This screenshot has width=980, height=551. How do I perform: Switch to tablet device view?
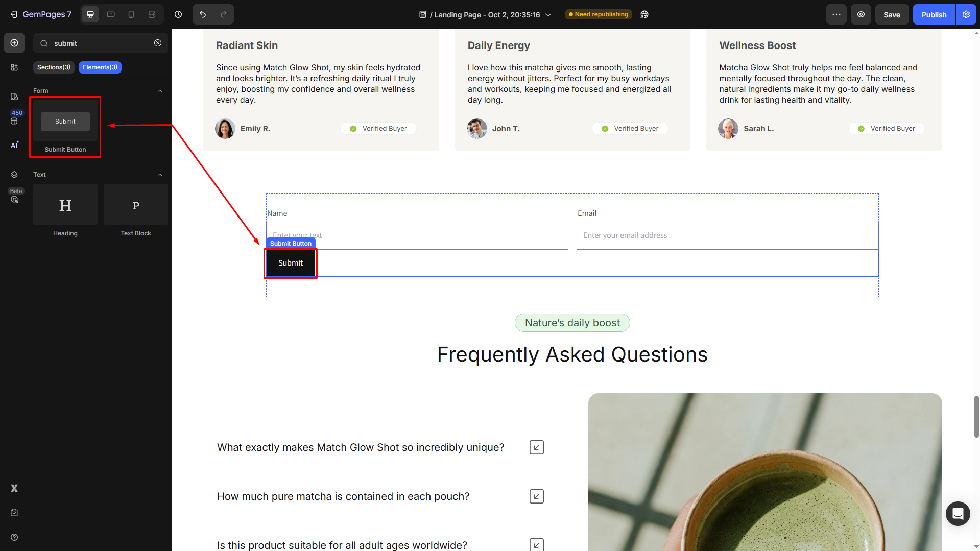click(111, 14)
